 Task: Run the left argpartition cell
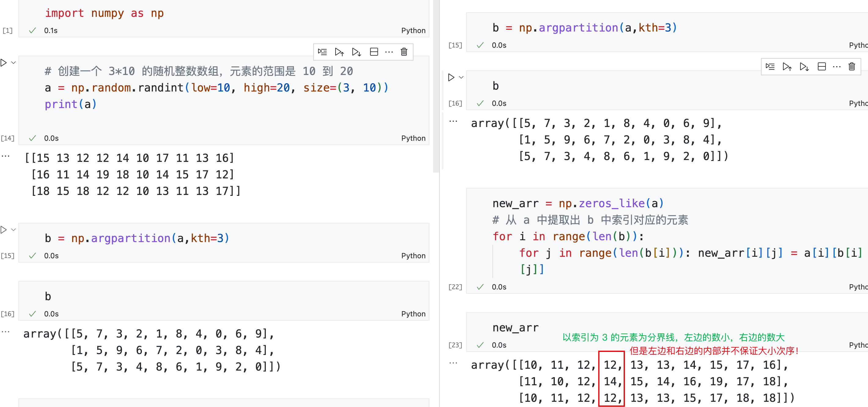tap(4, 230)
